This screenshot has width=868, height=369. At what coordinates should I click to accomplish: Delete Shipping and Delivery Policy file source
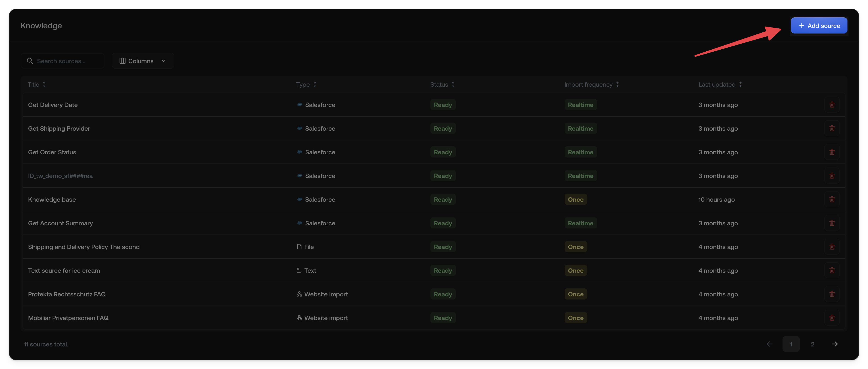(832, 247)
